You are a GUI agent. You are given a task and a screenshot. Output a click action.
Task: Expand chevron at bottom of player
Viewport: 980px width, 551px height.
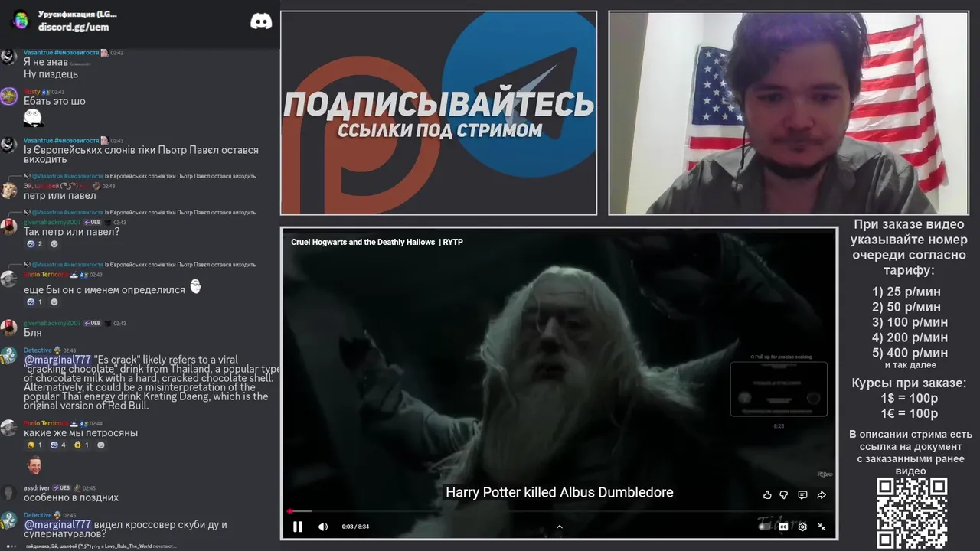coord(559,527)
